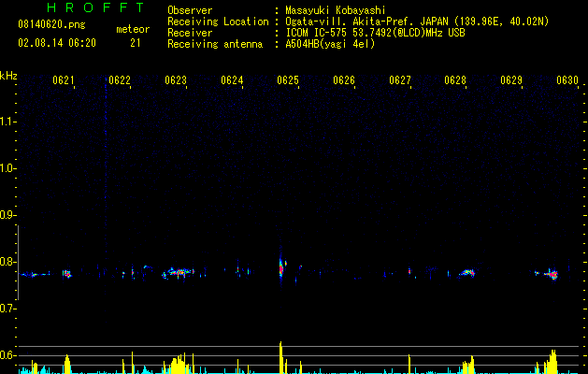The image size is (588, 374).
Task: Click the 0629 time marker
Action: pyautogui.click(x=511, y=80)
